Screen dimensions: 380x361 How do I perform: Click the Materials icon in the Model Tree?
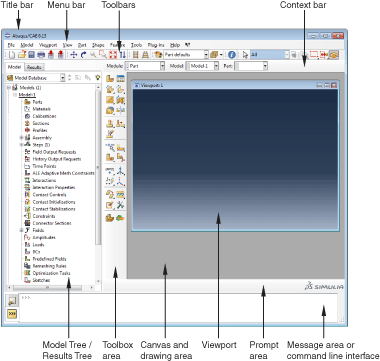(27, 109)
